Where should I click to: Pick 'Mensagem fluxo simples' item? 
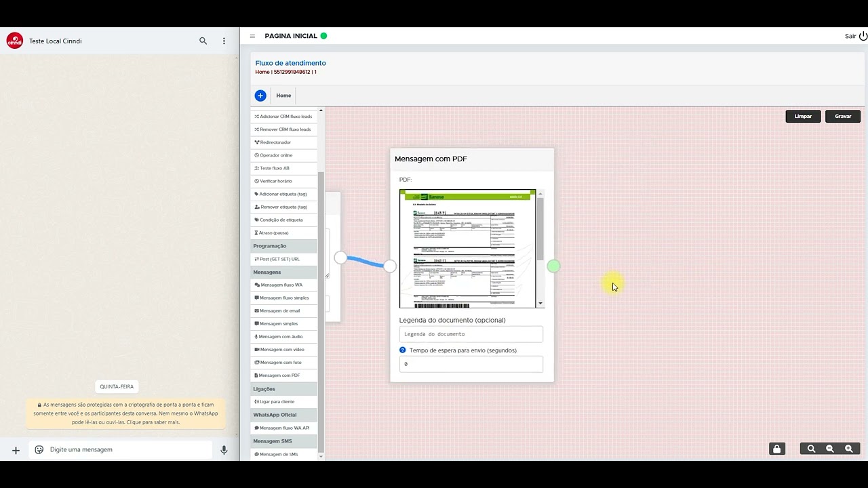tap(283, 298)
